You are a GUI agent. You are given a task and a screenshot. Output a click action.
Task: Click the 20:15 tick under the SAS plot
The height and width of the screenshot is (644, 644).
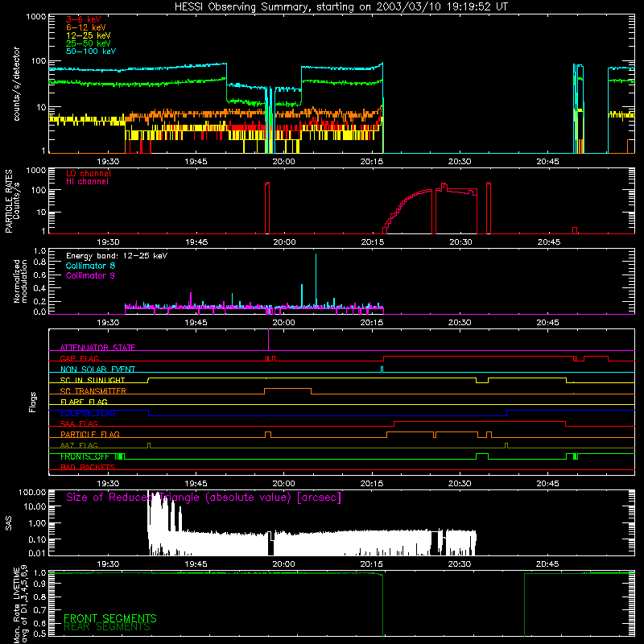tap(372, 564)
